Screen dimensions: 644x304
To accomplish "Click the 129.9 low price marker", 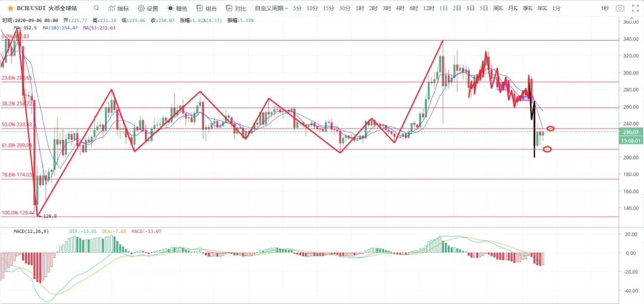I will click(x=49, y=216).
